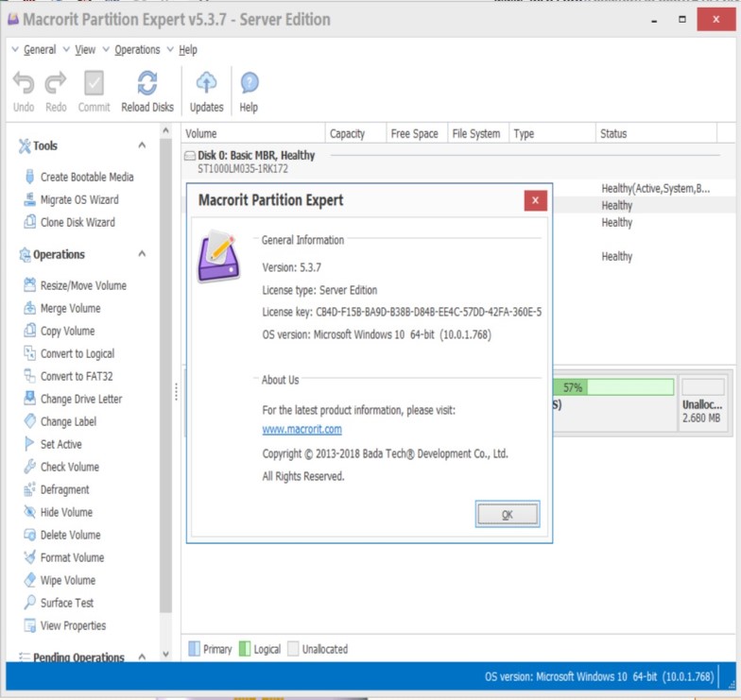
Task: Click OK in the about dialog
Action: (508, 514)
